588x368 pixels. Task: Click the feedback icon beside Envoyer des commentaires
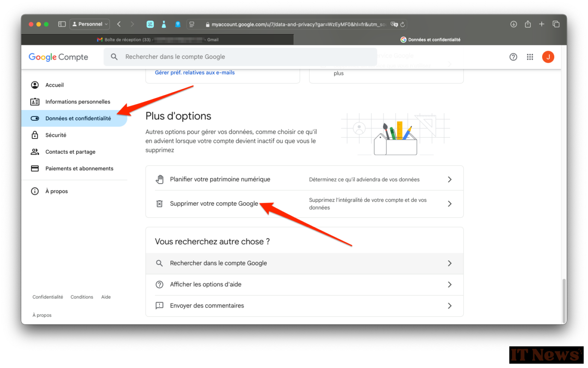click(x=160, y=306)
